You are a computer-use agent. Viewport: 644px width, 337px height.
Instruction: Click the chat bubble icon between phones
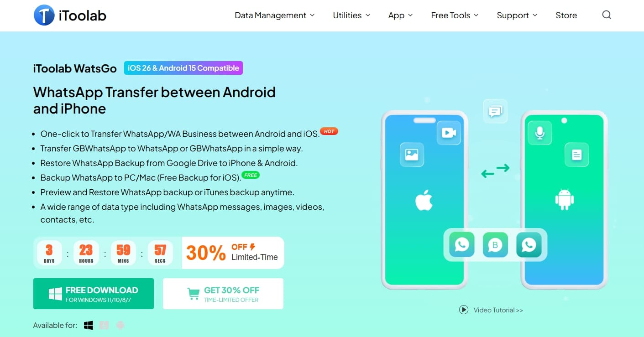(x=495, y=111)
